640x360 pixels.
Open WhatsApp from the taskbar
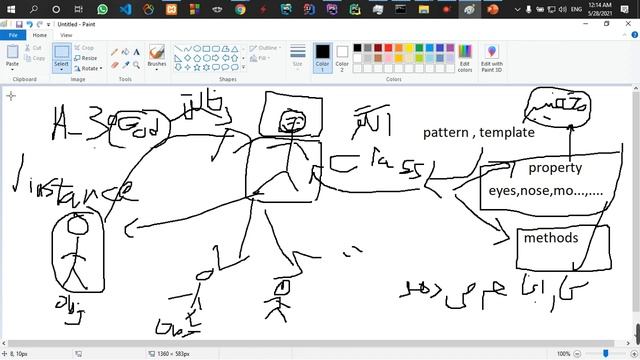[102, 9]
